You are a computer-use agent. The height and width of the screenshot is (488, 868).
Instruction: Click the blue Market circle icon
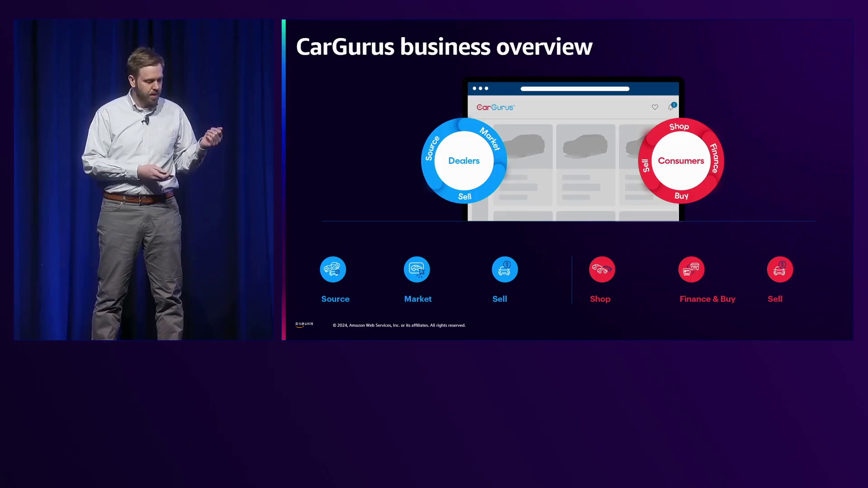pos(416,269)
